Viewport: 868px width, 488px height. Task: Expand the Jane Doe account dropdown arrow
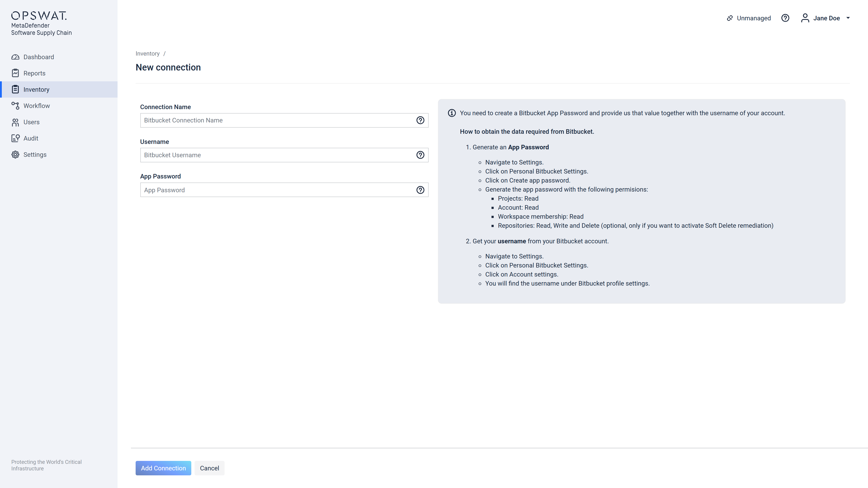848,18
